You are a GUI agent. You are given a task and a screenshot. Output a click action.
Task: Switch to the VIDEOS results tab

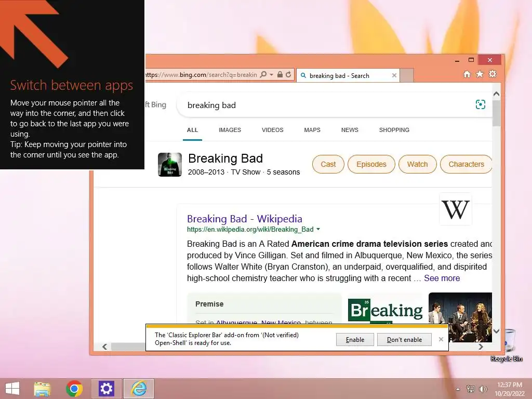coord(272,130)
